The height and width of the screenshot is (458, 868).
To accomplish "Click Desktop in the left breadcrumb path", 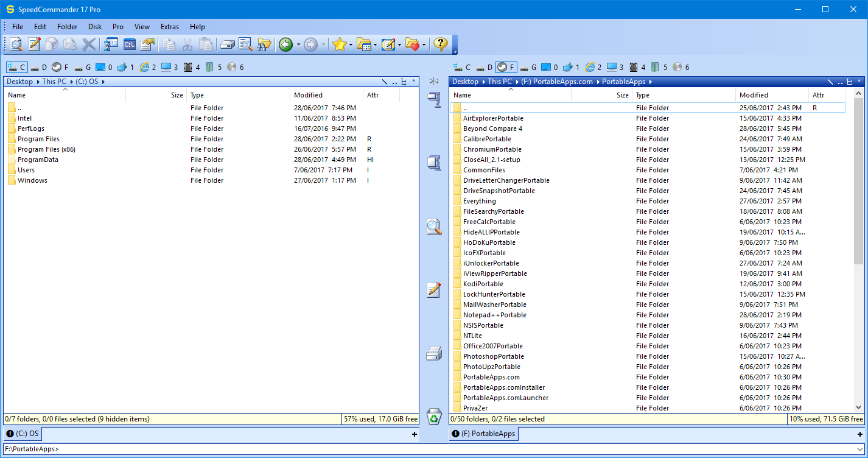I will click(x=19, y=81).
